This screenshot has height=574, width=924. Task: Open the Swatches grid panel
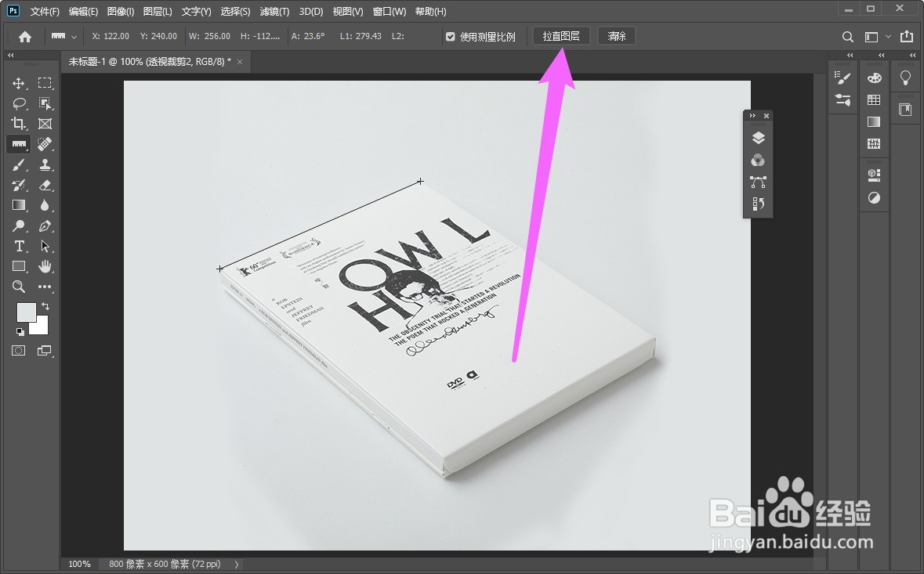pyautogui.click(x=874, y=100)
